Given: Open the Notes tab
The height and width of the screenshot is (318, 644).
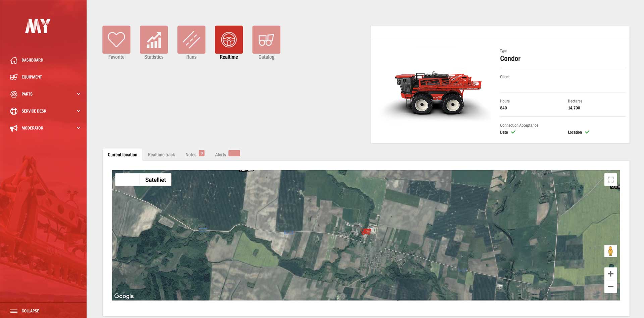Looking at the screenshot, I should pos(191,155).
